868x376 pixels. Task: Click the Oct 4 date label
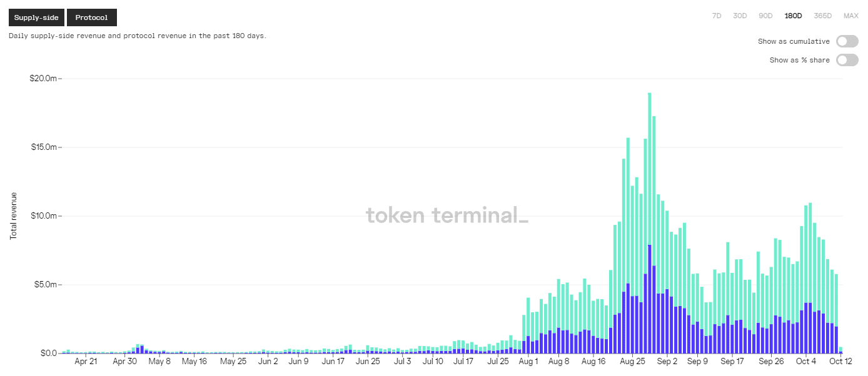coord(806,361)
